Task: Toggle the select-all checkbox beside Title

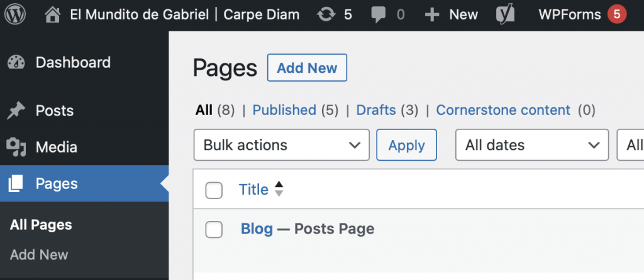Action: 214,190
